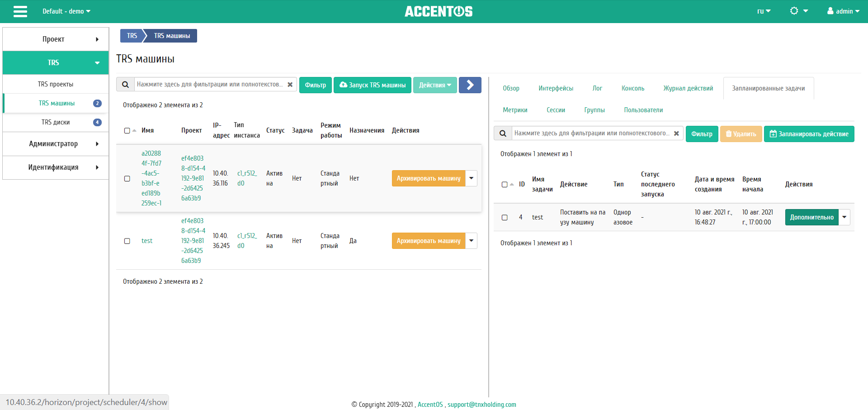
Task: Switch to the Журнал действий tab
Action: pos(688,88)
